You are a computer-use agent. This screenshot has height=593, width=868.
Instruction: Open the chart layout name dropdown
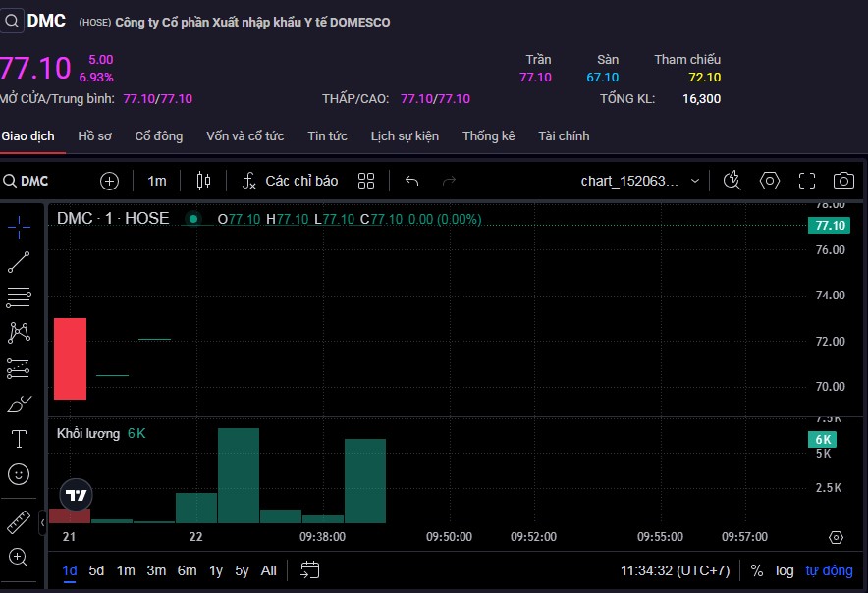pyautogui.click(x=640, y=181)
